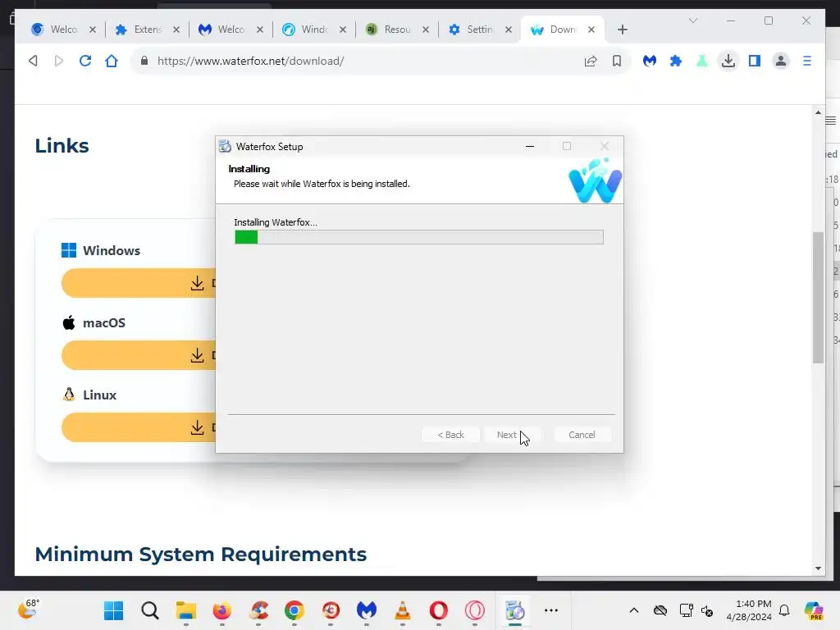The height and width of the screenshot is (630, 840).
Task: Click the installation progress bar
Action: coord(419,237)
